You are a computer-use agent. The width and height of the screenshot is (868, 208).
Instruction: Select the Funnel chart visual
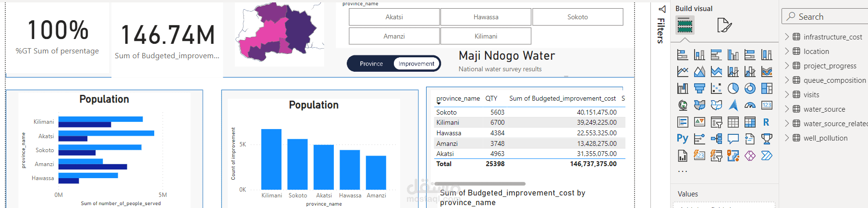pyautogui.click(x=699, y=89)
